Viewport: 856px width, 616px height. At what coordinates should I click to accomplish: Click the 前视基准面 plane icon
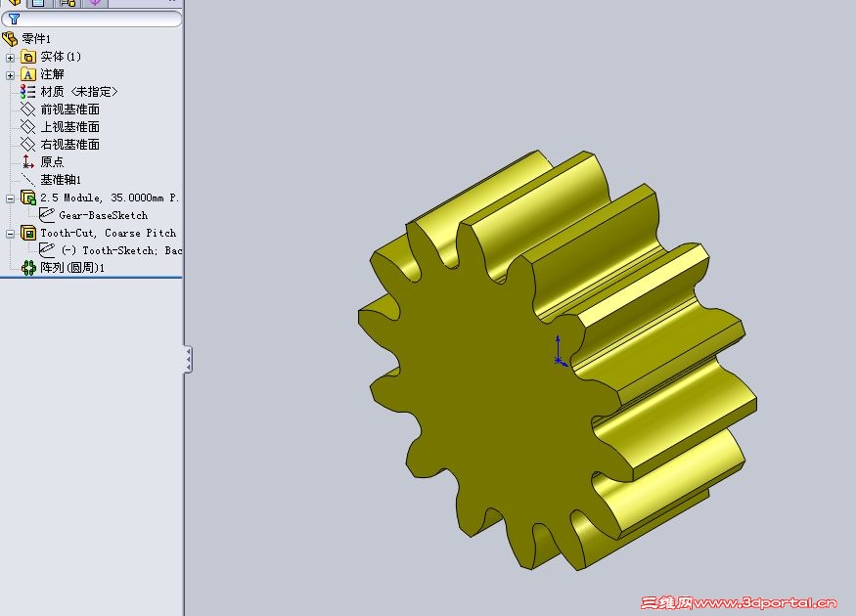coord(27,110)
